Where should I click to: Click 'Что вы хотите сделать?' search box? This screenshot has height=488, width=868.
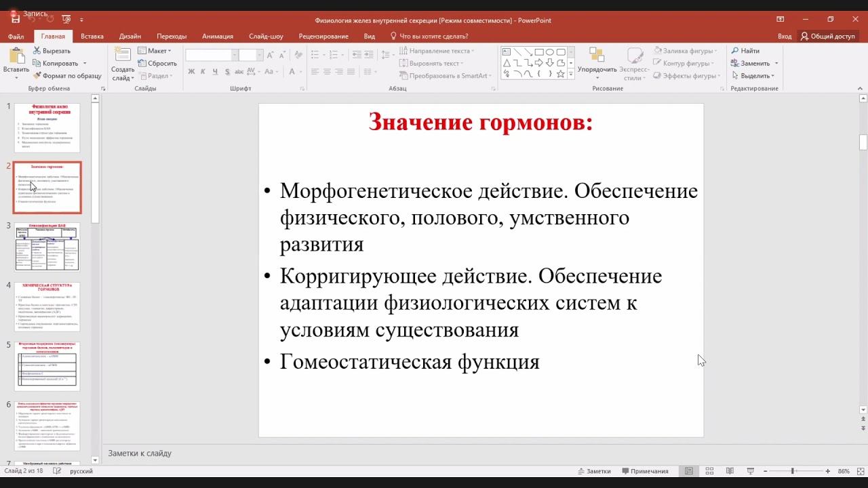coord(429,37)
